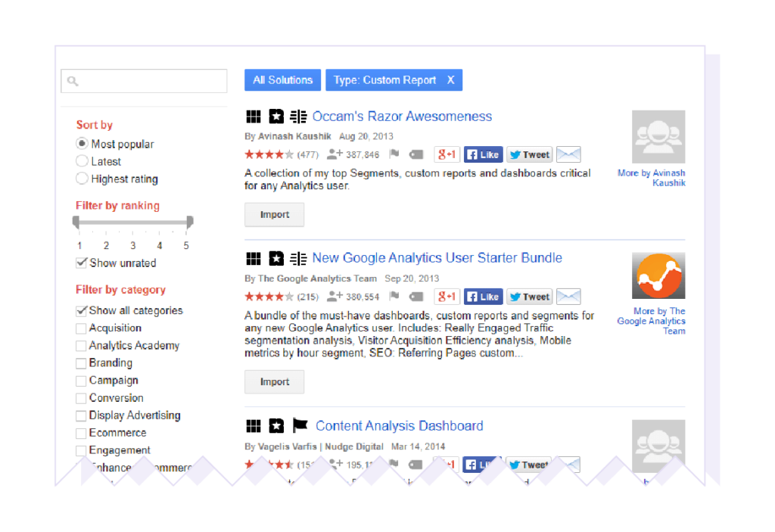This screenshot has height=532, width=775.
Task: Click the star rating for Occam's Razor Awesomeness
Action: click(269, 154)
